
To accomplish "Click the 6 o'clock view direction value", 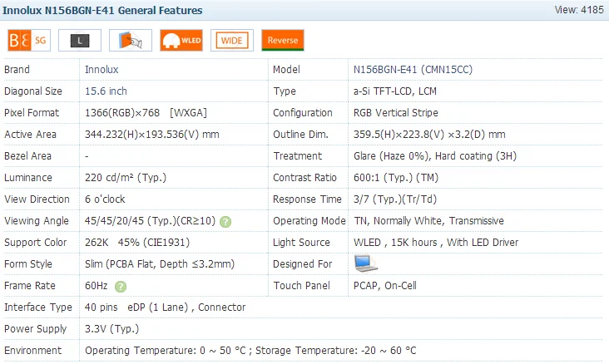I will click(105, 199).
